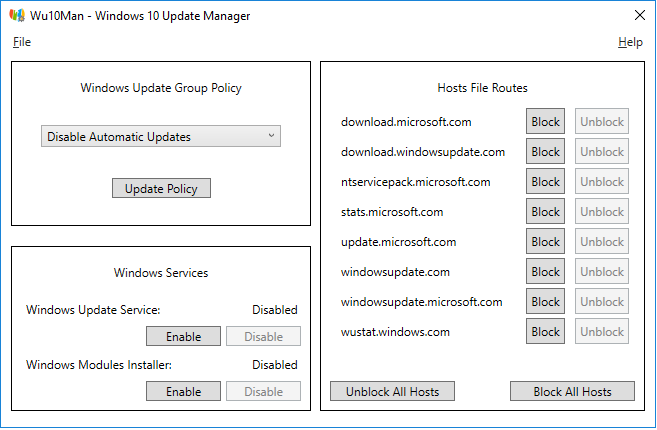Close the Wu10Man window
Viewport: 657px width, 430px height.
point(640,16)
